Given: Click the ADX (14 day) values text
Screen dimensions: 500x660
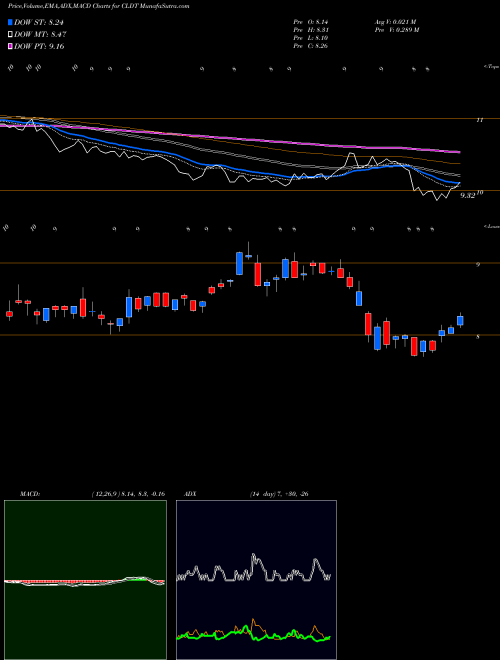Looking at the screenshot, I should (279, 494).
